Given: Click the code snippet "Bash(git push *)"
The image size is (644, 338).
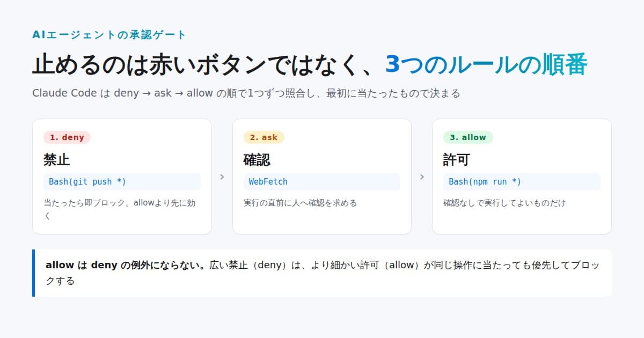Looking at the screenshot, I should coord(122,182).
